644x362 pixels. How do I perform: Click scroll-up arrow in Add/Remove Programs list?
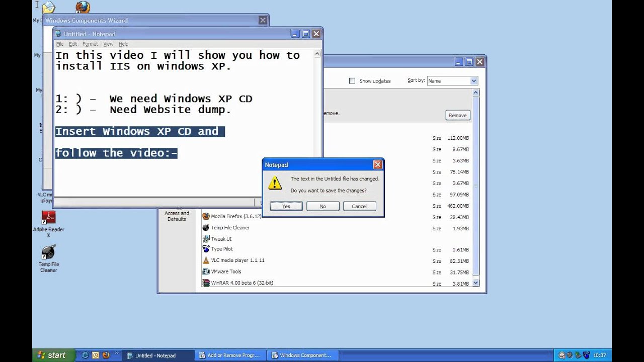tap(476, 93)
